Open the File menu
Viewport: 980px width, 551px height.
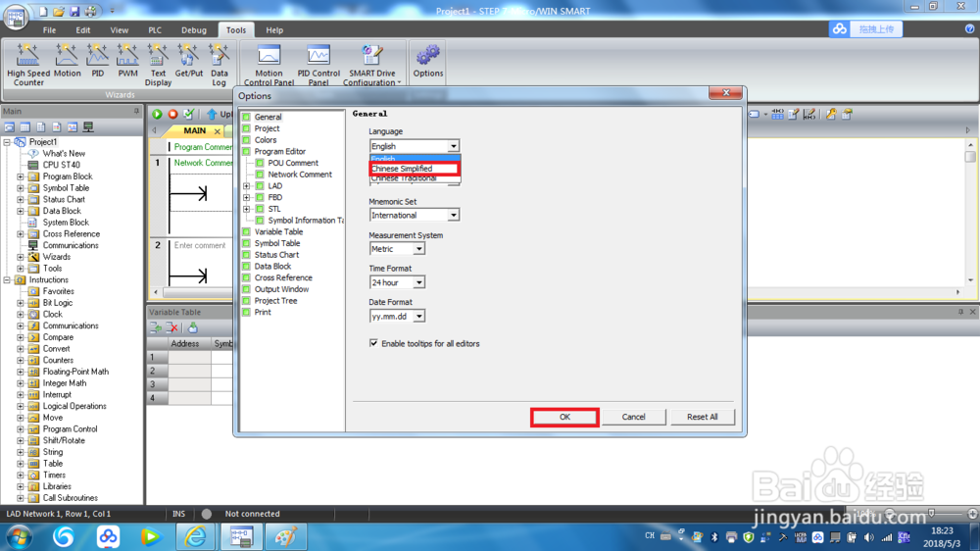click(x=49, y=30)
